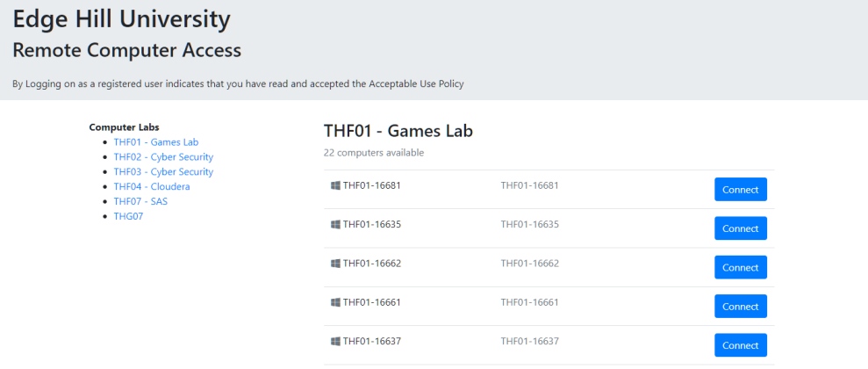This screenshot has width=868, height=369.
Task: Click the Windows icon beside THF01-16661
Action: pos(335,302)
